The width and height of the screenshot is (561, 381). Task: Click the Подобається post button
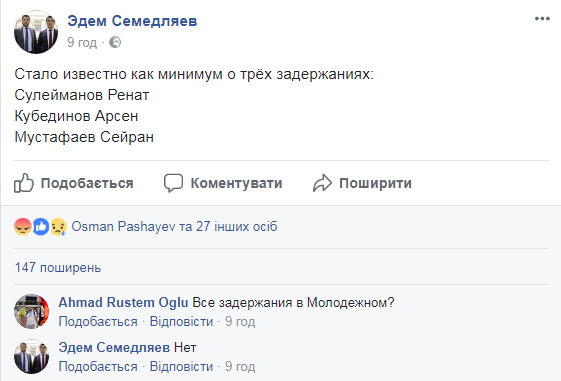[74, 183]
